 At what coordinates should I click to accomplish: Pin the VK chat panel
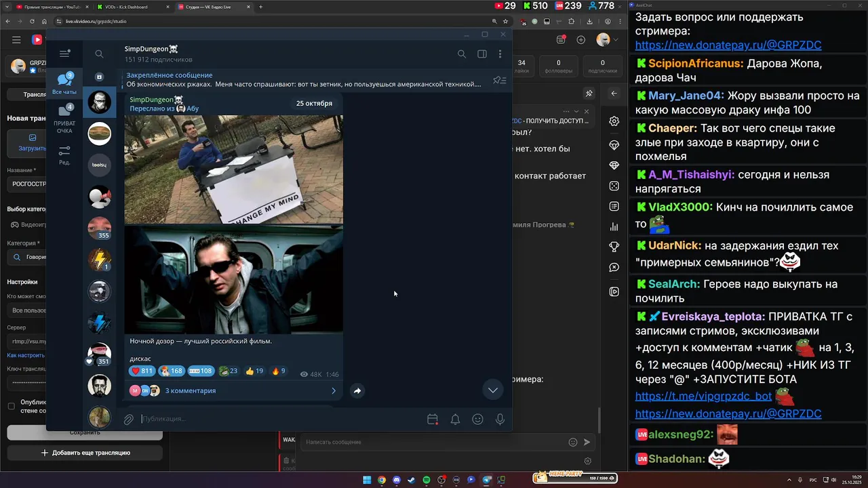(x=589, y=94)
